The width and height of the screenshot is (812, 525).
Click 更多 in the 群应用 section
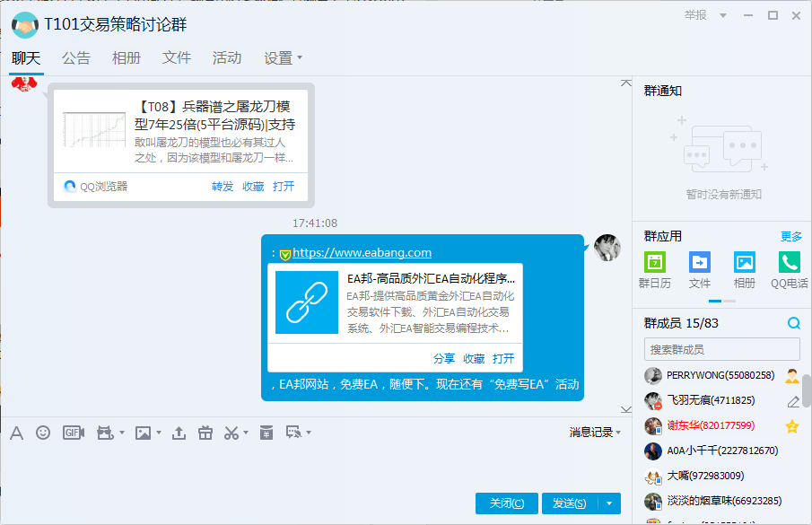(791, 237)
